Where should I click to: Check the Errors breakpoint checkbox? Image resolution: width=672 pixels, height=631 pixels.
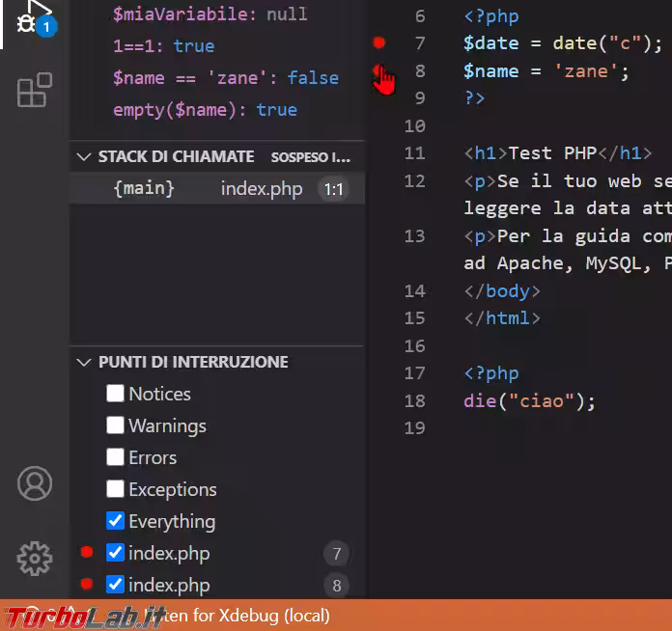(116, 457)
